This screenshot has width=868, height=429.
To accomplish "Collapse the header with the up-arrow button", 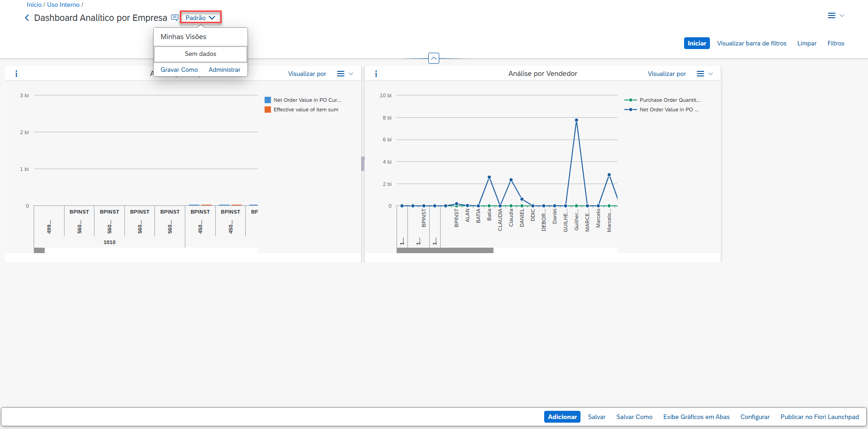I will point(434,58).
